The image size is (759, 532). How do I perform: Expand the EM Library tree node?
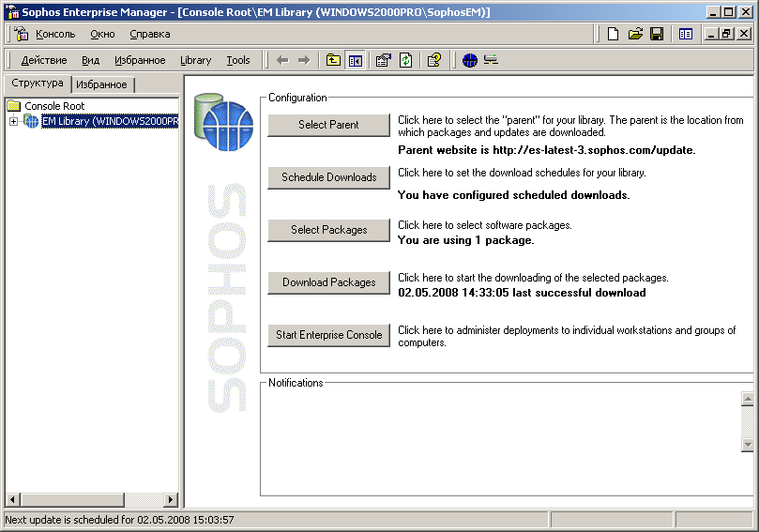tap(13, 121)
